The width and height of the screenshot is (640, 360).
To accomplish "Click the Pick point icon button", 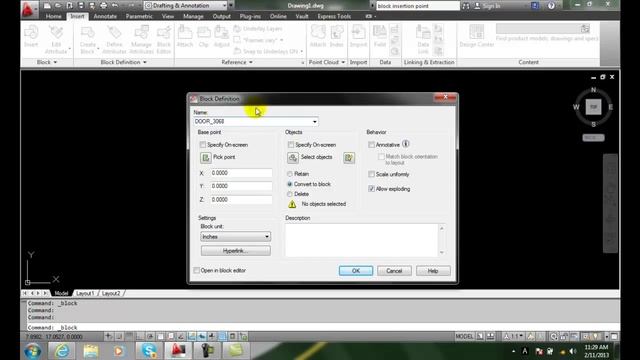I will [206, 158].
